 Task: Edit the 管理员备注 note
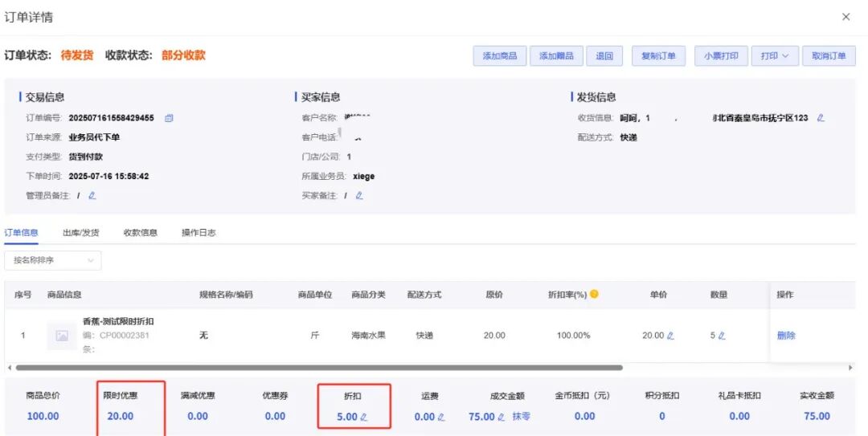coord(92,195)
